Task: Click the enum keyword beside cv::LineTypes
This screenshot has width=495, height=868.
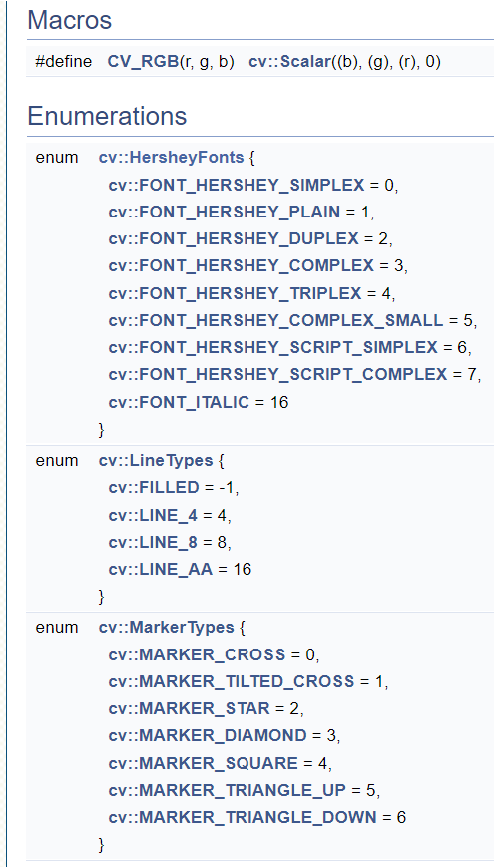Action: point(57,460)
